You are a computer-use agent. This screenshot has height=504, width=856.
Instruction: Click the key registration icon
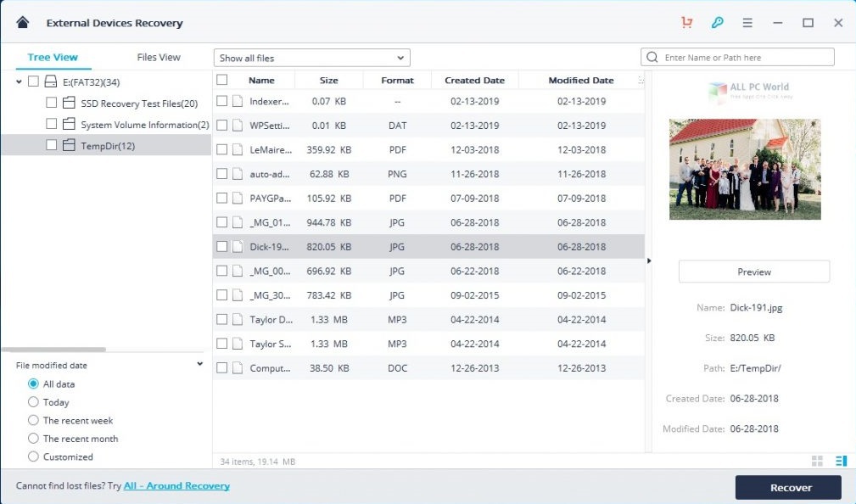pyautogui.click(x=717, y=22)
